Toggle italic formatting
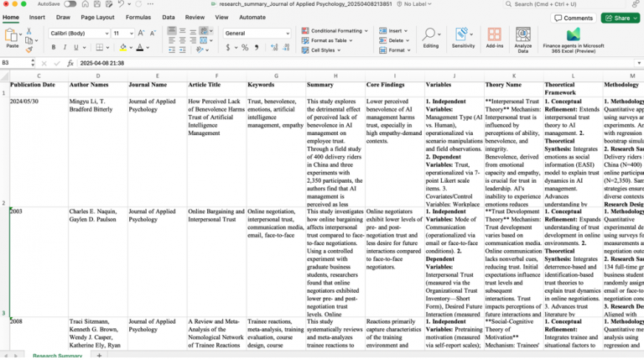 (x=65, y=49)
